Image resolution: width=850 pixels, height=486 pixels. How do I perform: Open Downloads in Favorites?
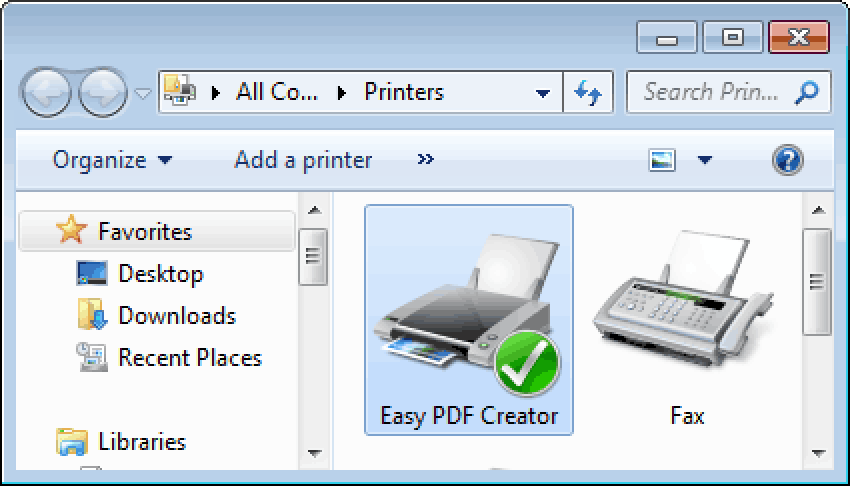coord(177,315)
